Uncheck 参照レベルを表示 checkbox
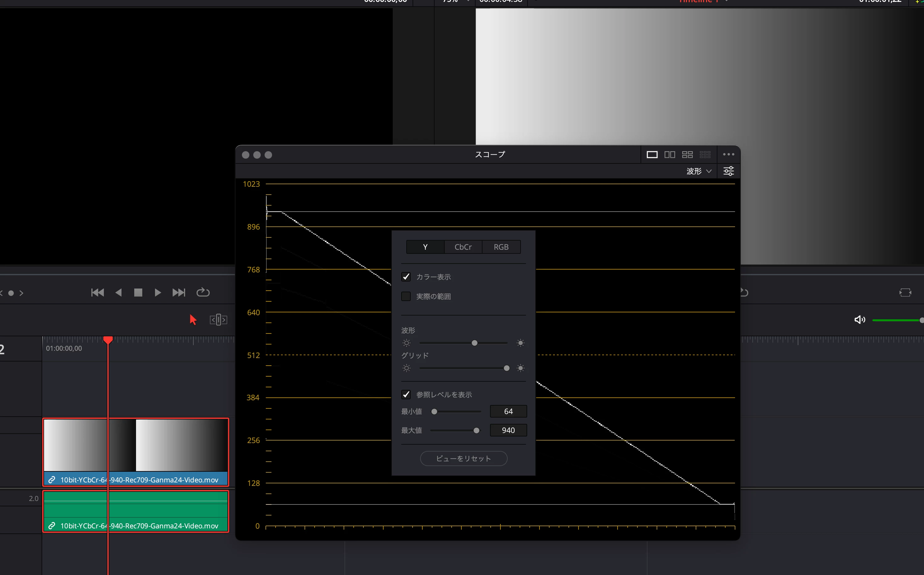924x575 pixels. click(406, 394)
